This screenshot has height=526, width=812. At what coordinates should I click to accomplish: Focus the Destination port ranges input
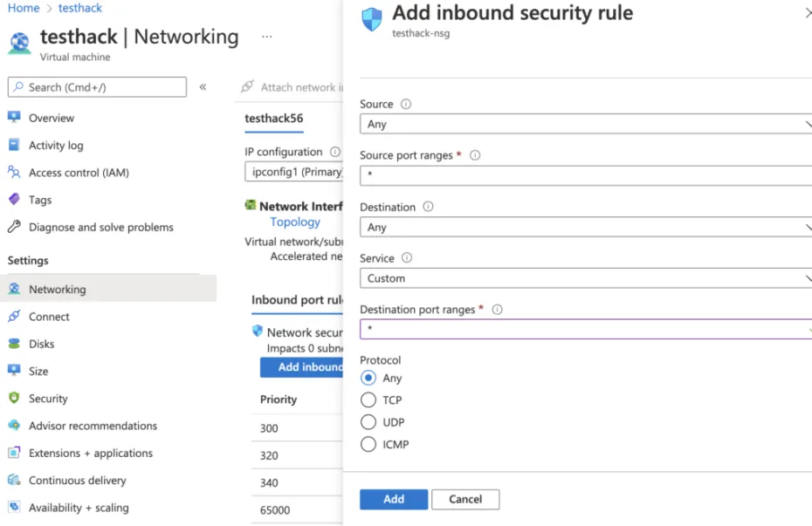point(586,329)
